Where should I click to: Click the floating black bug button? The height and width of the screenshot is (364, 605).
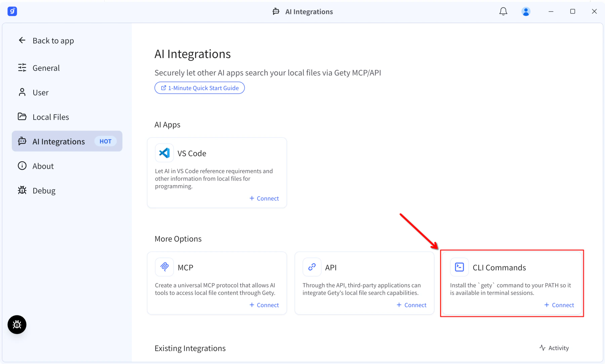(17, 324)
